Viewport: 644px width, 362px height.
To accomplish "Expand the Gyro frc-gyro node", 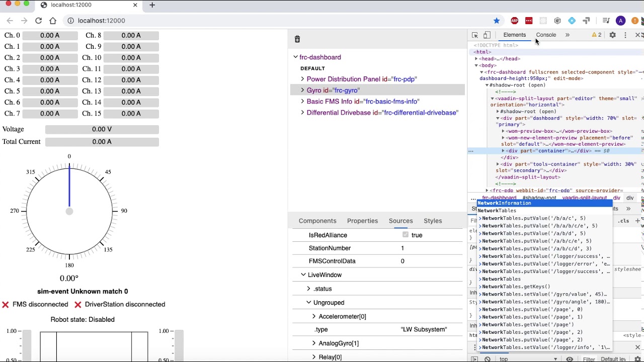I will pos(302,90).
